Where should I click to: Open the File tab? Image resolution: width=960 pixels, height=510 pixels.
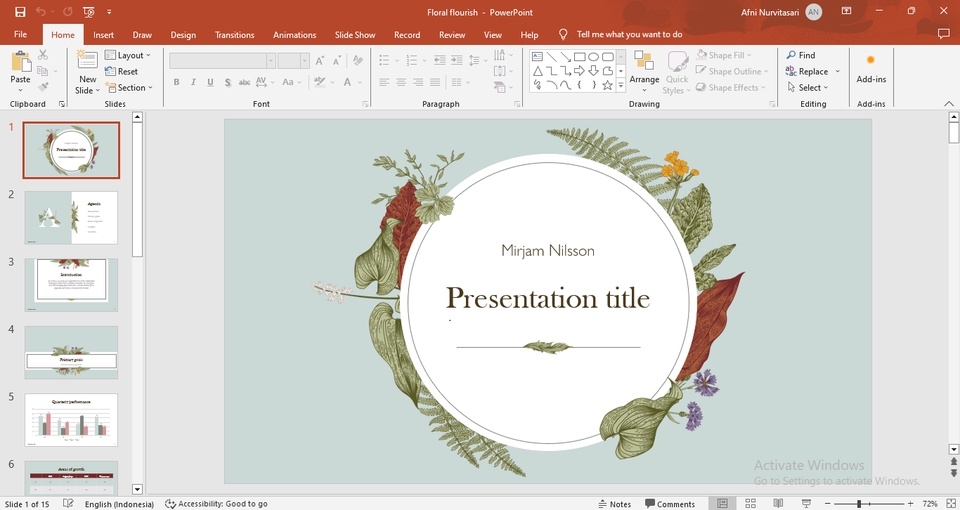(x=20, y=34)
